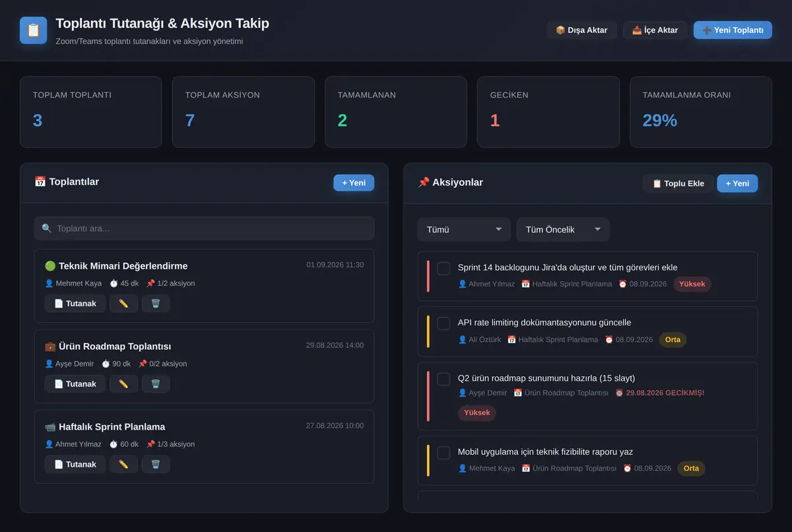Check the Sprint 14 backlog action
This screenshot has height=532, width=792.
(x=444, y=268)
